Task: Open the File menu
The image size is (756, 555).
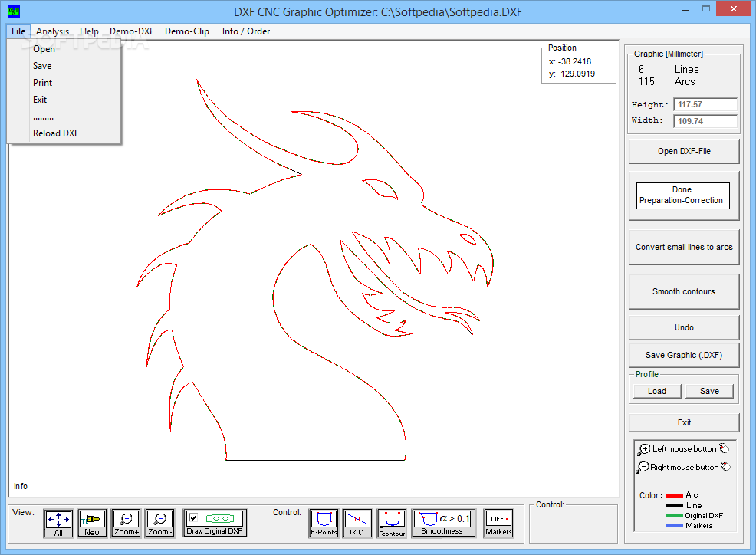Action: tap(18, 31)
